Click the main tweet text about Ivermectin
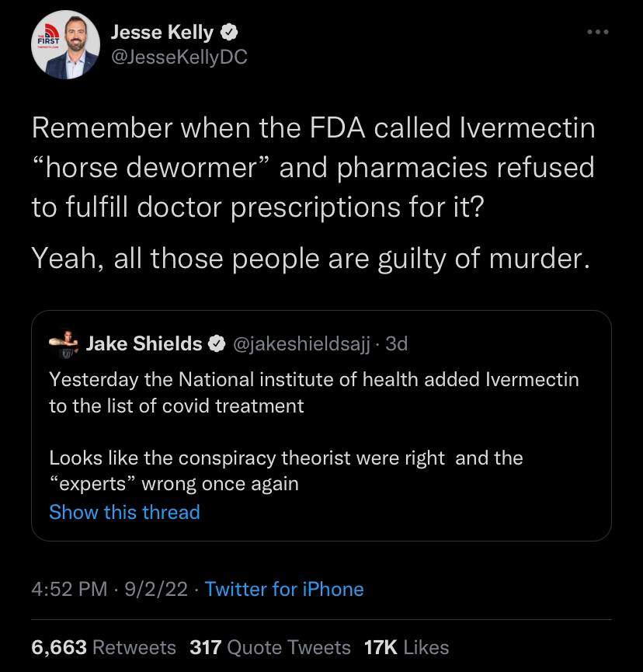The height and width of the screenshot is (672, 643). (313, 167)
